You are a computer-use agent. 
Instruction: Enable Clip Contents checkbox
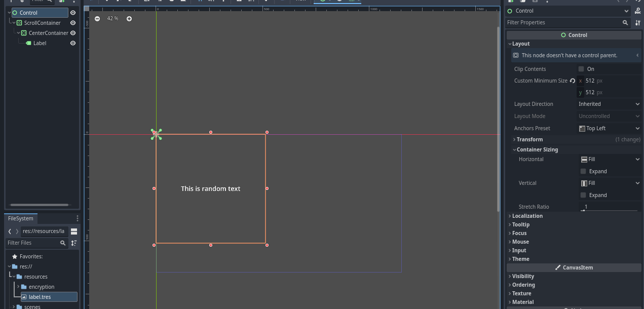tap(582, 69)
